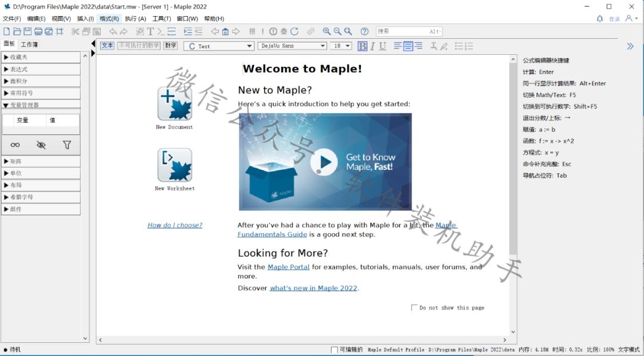Execute selection with single exclamation
644x356 pixels.
coord(262,31)
